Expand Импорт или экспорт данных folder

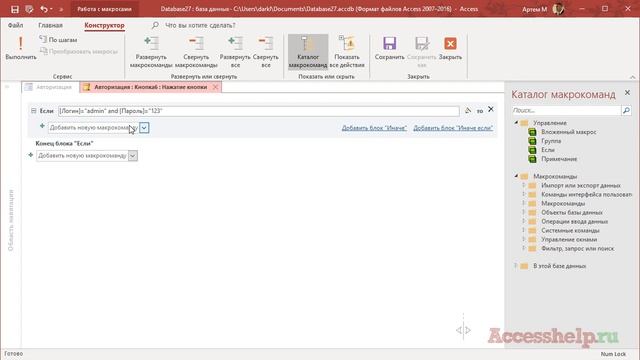tap(524, 185)
